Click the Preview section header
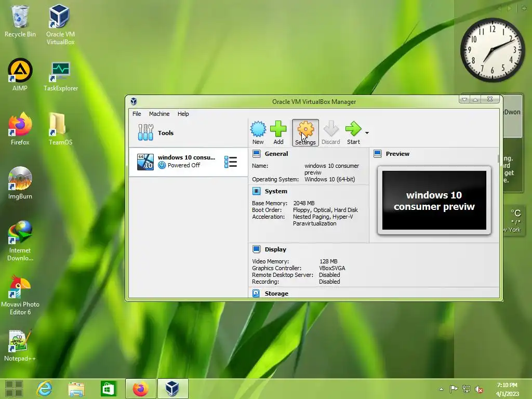 pyautogui.click(x=397, y=154)
